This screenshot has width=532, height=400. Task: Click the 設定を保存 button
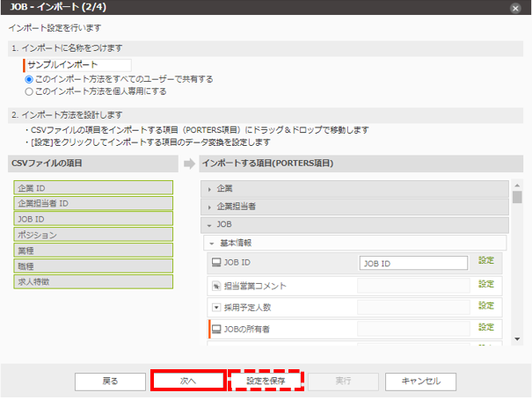pyautogui.click(x=266, y=381)
